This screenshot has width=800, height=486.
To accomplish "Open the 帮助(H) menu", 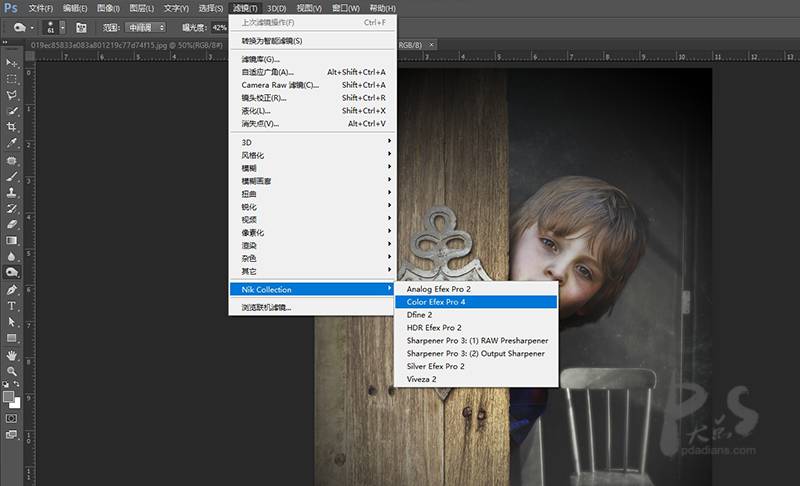I will pyautogui.click(x=383, y=8).
